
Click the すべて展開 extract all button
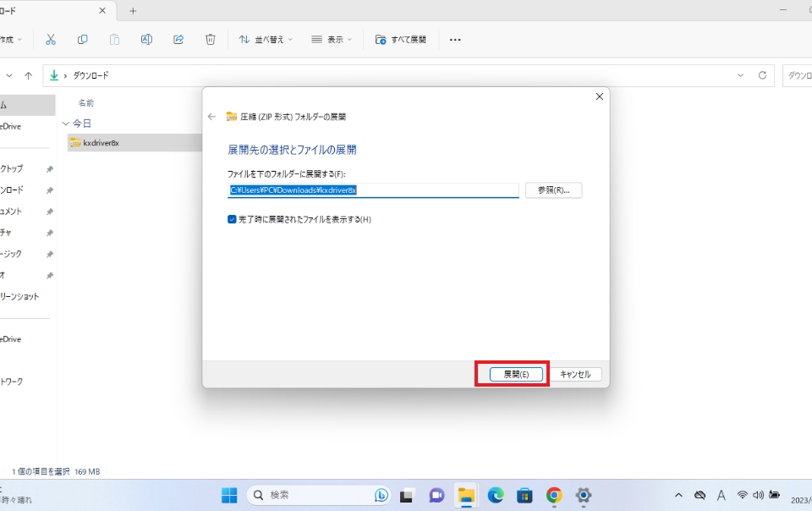coord(401,40)
